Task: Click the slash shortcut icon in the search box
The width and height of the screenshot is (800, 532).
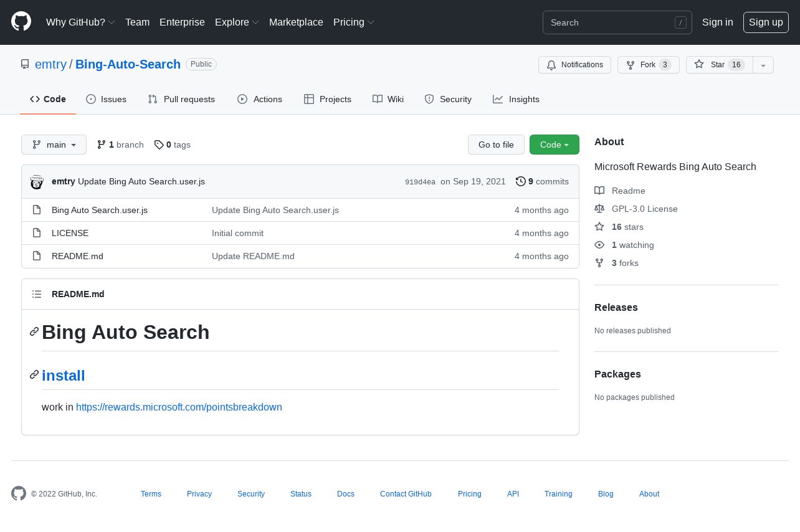Action: point(680,22)
